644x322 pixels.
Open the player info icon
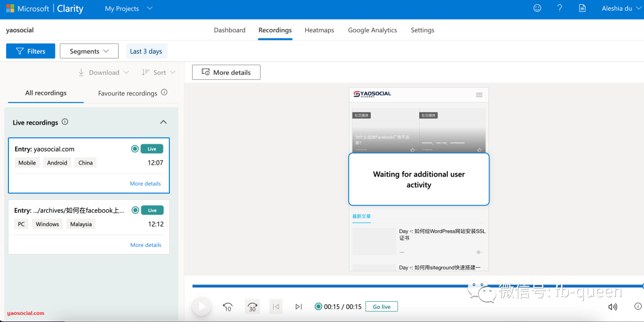pyautogui.click(x=638, y=306)
